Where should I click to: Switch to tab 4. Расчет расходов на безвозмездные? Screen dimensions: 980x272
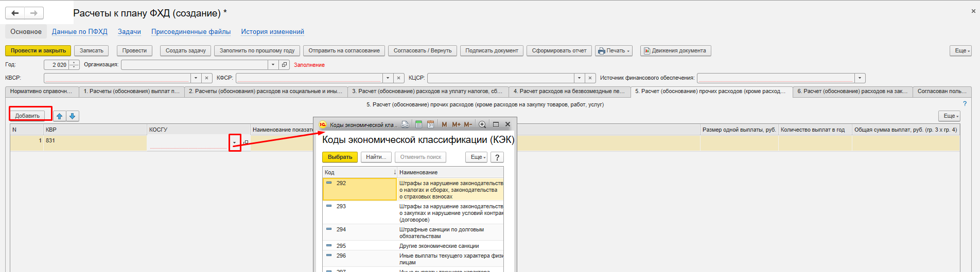coord(569,92)
